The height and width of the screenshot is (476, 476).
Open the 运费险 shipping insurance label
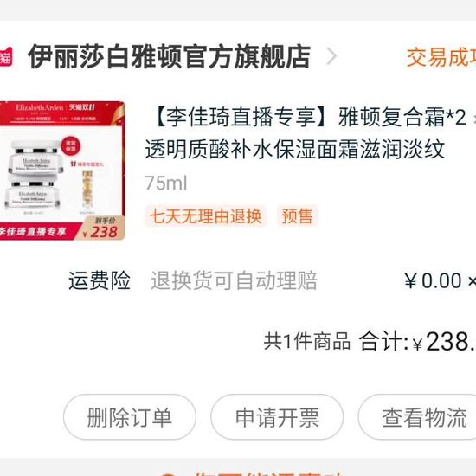tap(100, 280)
